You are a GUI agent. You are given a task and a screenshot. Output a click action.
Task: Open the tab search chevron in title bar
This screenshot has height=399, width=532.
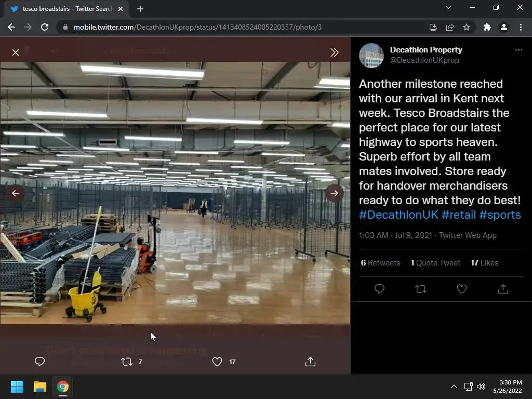pos(448,7)
